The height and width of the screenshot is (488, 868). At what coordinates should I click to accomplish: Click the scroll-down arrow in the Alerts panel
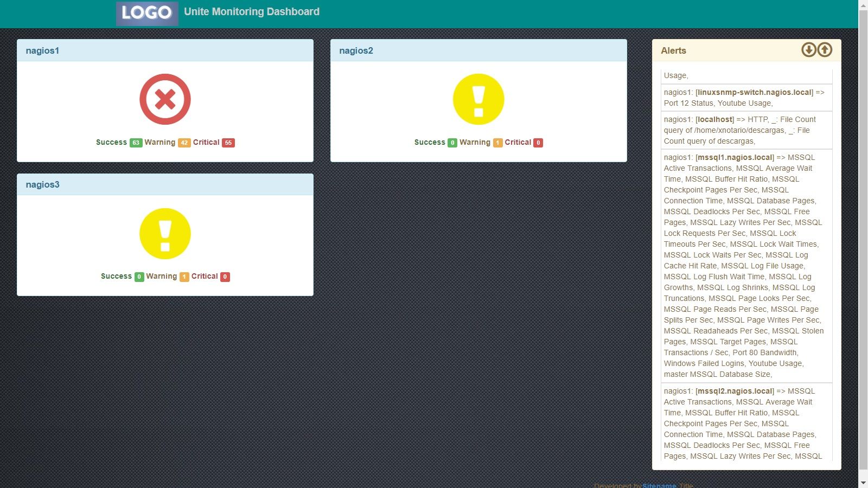click(x=808, y=49)
